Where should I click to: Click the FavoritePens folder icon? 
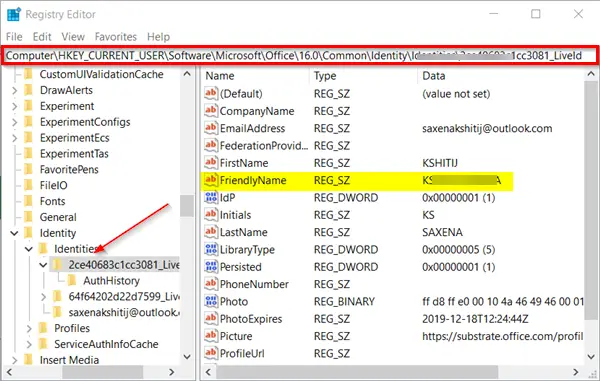[29, 169]
